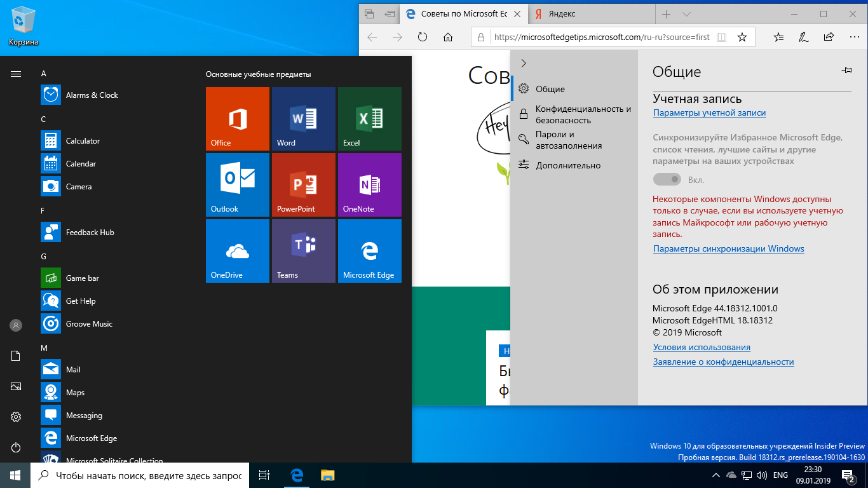
Task: Click the Параметры учетной записи link
Action: (x=709, y=113)
